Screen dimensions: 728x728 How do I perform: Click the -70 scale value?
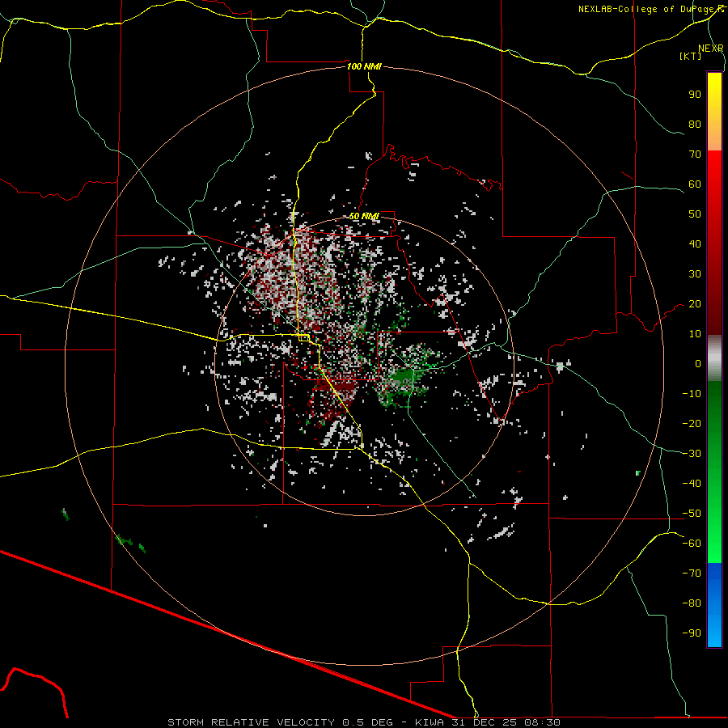692,574
